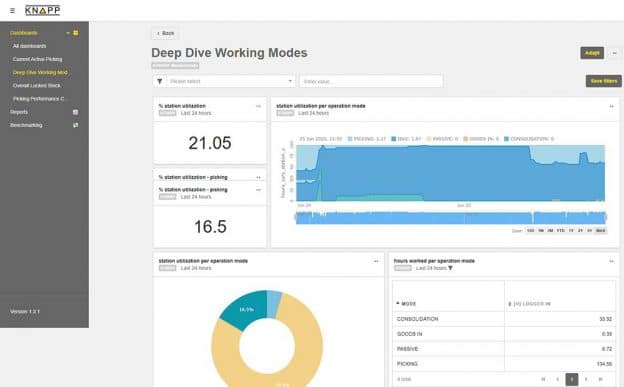
Task: Open All dashboards in sidebar
Action: pyautogui.click(x=29, y=46)
